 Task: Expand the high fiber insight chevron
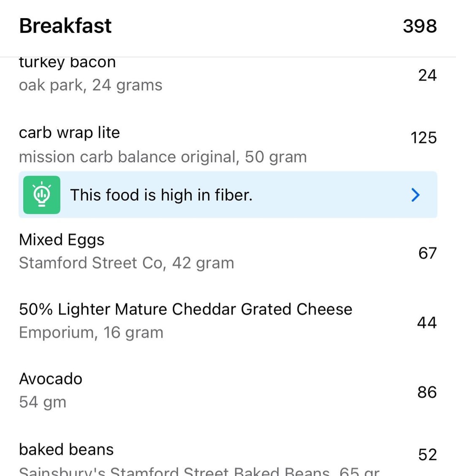coord(415,195)
